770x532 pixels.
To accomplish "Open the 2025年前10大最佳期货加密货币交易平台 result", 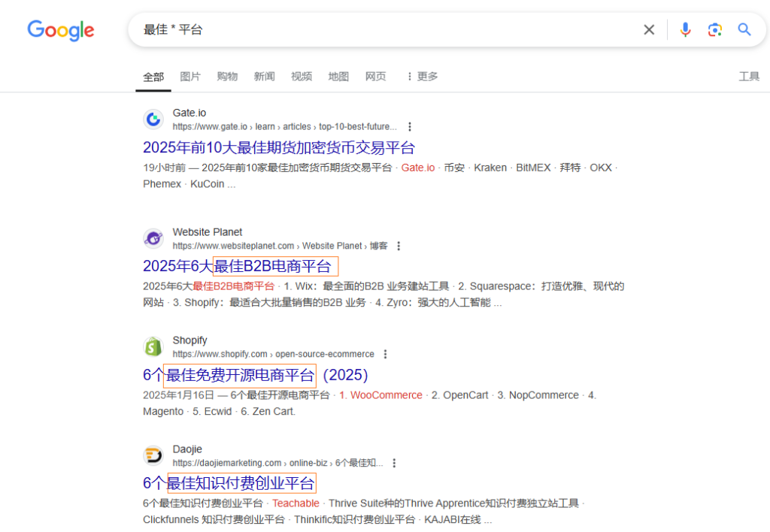I will click(x=280, y=148).
